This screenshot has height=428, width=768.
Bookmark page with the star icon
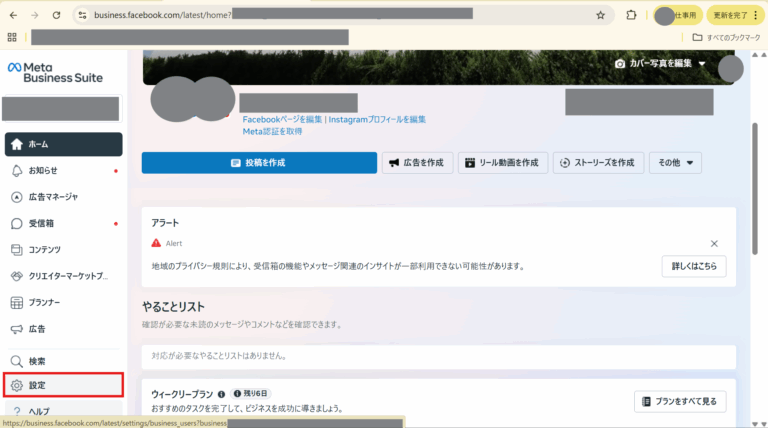[x=600, y=15]
